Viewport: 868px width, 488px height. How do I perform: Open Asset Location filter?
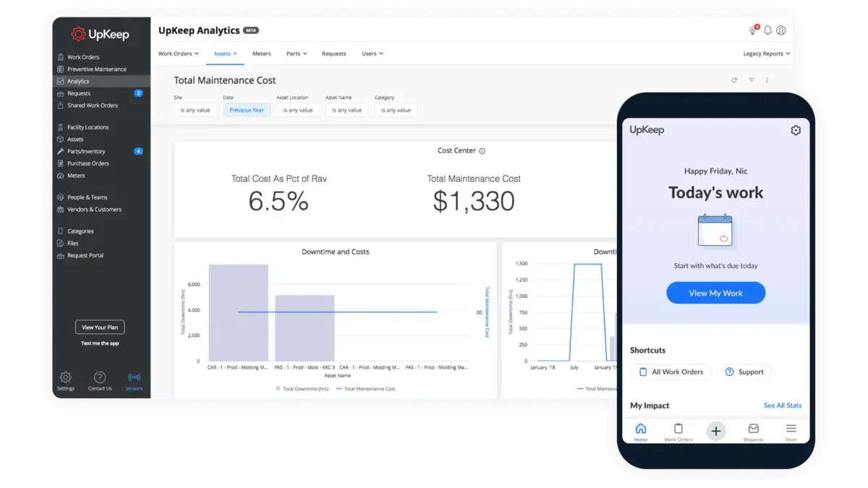pyautogui.click(x=298, y=110)
